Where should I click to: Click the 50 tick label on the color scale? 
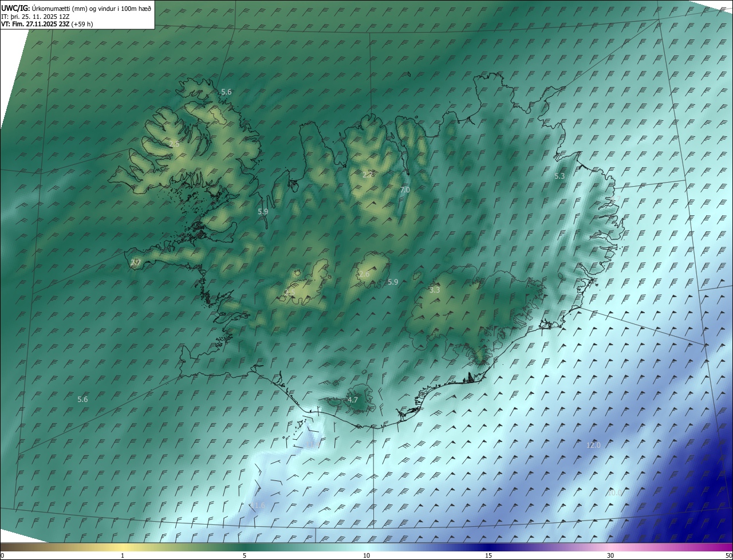click(728, 556)
